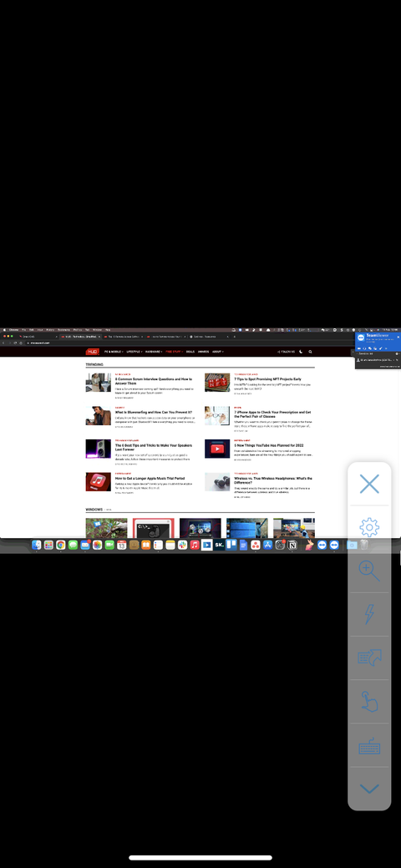
Task: Open article on Common Scrum Interview Questions
Action: [154, 381]
